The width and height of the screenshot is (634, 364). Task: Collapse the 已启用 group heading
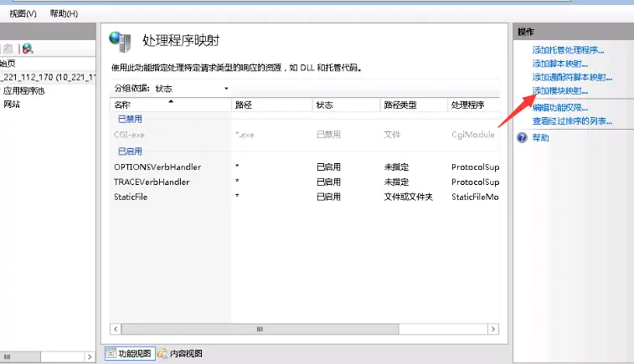pos(130,151)
